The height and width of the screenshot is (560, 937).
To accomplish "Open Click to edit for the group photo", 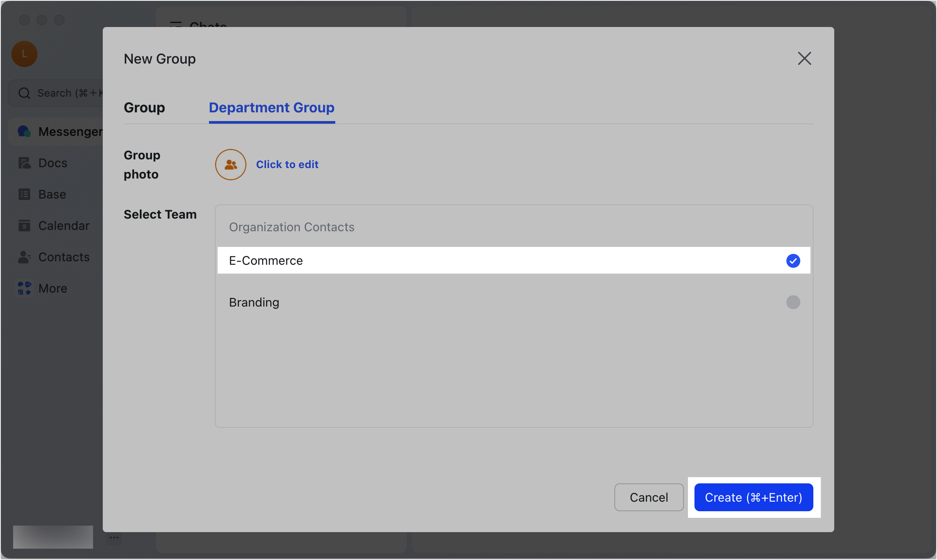I will point(287,164).
